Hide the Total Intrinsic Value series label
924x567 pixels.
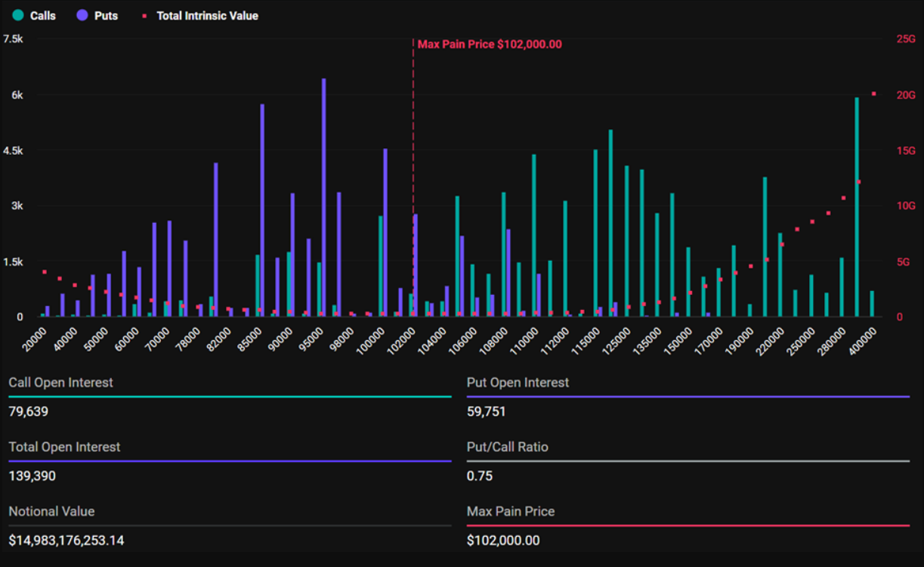[x=207, y=15]
